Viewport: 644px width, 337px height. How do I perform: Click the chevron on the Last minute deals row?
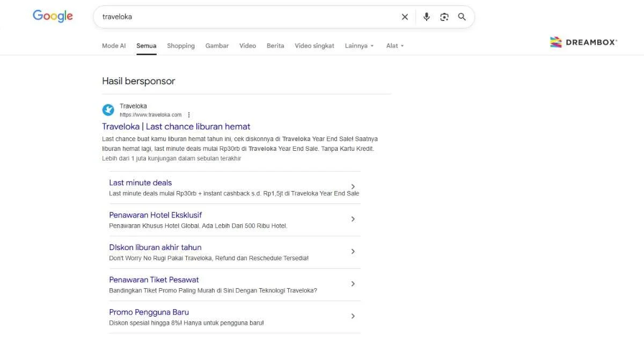click(x=353, y=187)
